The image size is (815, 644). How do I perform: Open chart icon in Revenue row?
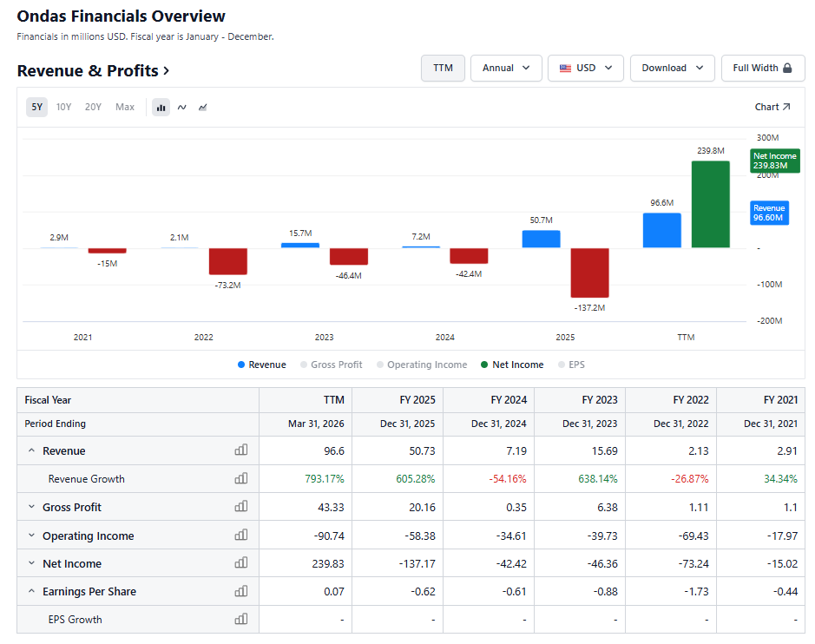pos(240,450)
